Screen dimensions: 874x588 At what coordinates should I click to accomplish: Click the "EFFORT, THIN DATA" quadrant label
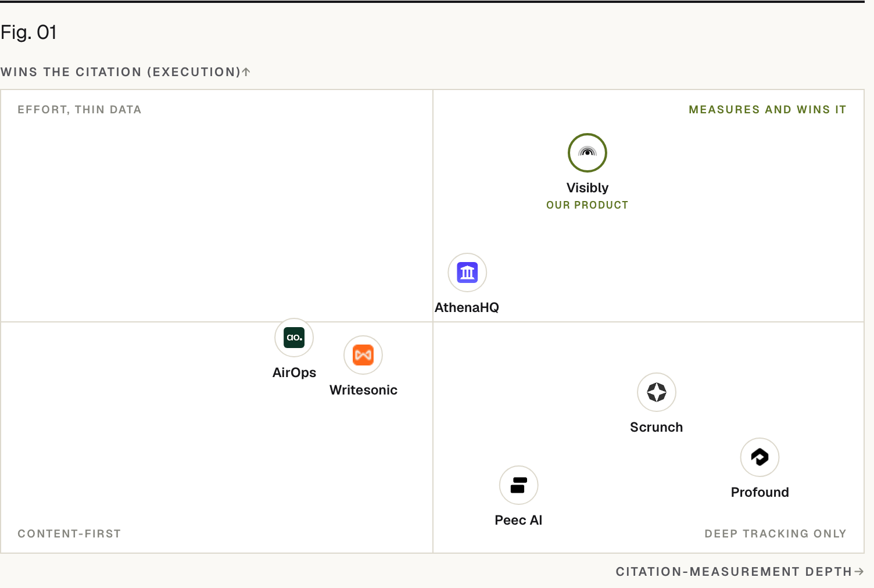coord(80,110)
